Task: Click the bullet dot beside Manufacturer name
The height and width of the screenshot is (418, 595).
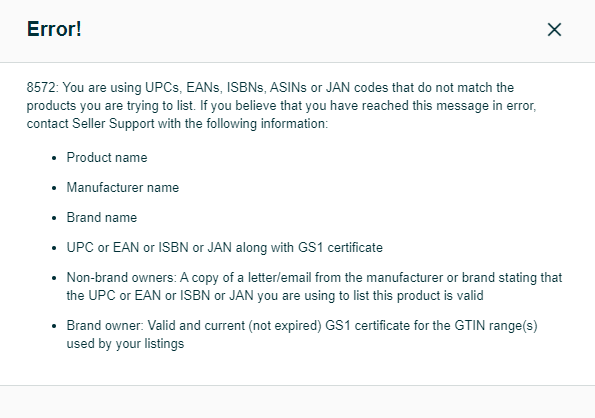Action: click(x=54, y=188)
